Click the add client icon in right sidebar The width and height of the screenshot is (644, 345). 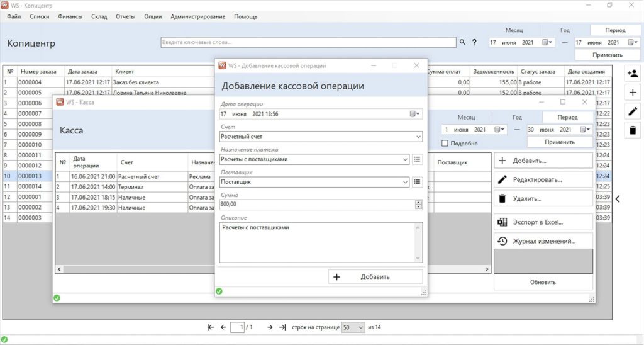(x=633, y=74)
